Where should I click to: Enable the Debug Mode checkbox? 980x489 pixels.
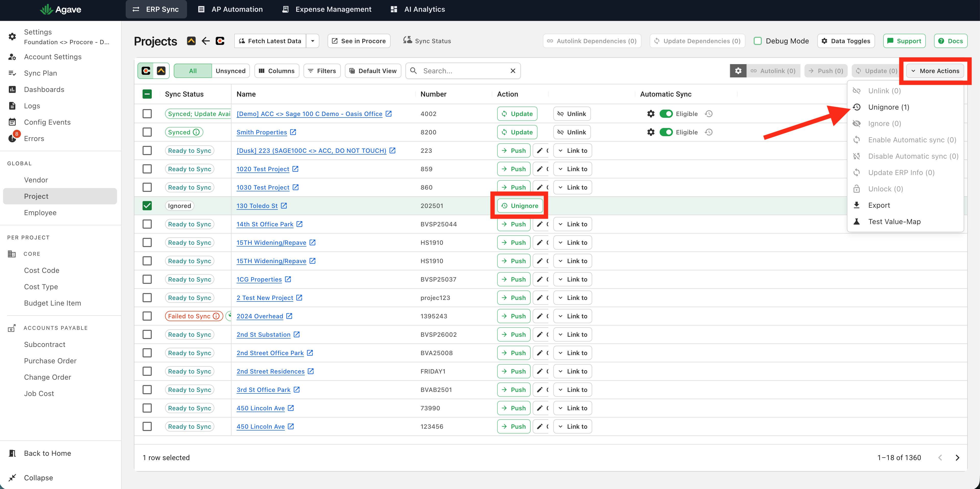coord(757,41)
